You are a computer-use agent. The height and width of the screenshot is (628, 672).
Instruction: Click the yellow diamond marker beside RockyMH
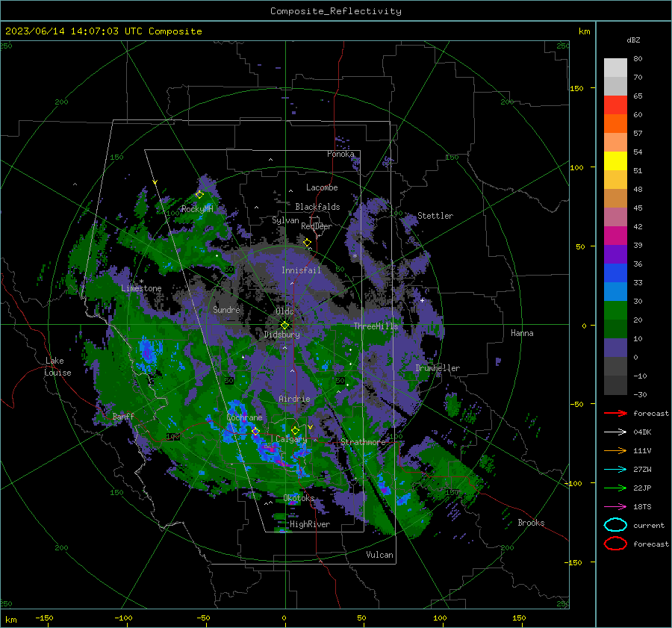(199, 195)
